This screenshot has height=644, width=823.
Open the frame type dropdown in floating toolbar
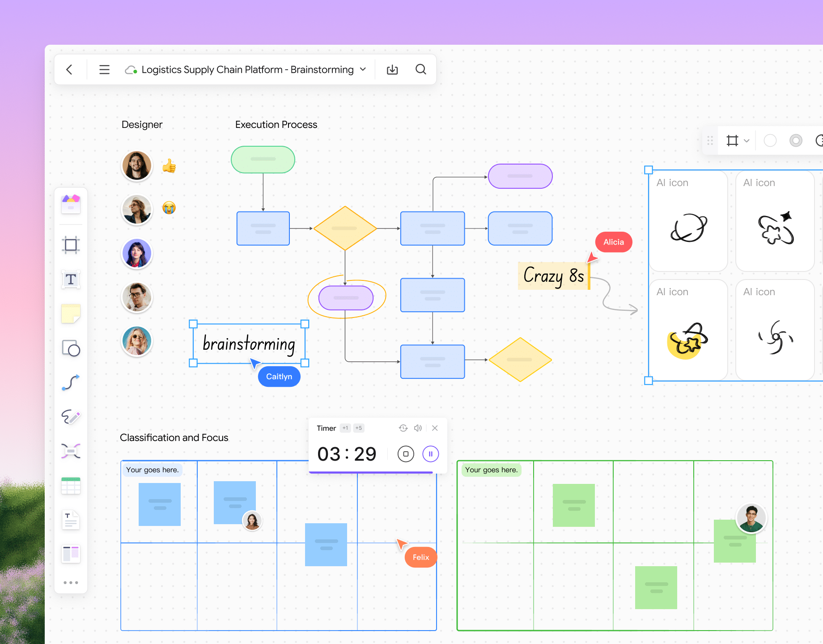pyautogui.click(x=746, y=141)
